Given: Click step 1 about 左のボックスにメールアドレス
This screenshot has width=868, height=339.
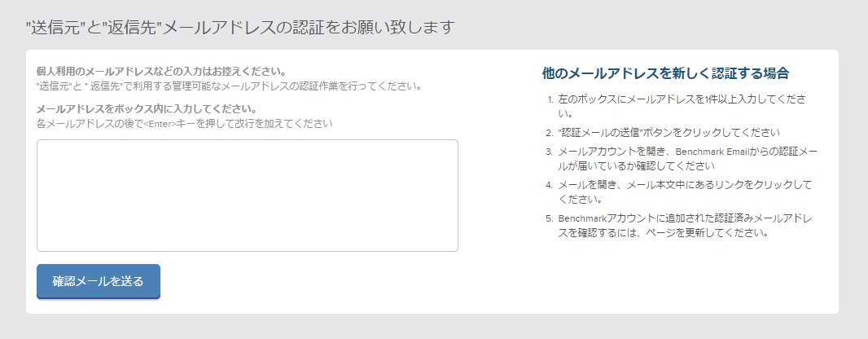Looking at the screenshot, I should click(x=682, y=107).
